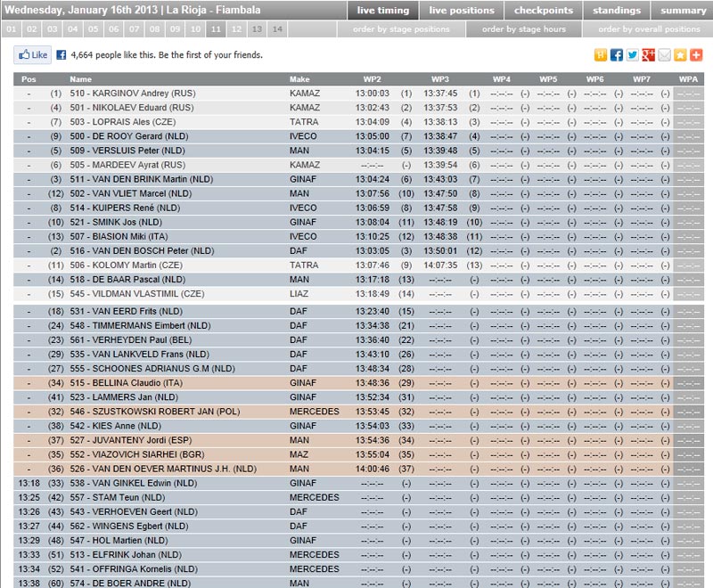Image resolution: width=713 pixels, height=588 pixels.
Task: Select stage 14
Action: click(277, 29)
